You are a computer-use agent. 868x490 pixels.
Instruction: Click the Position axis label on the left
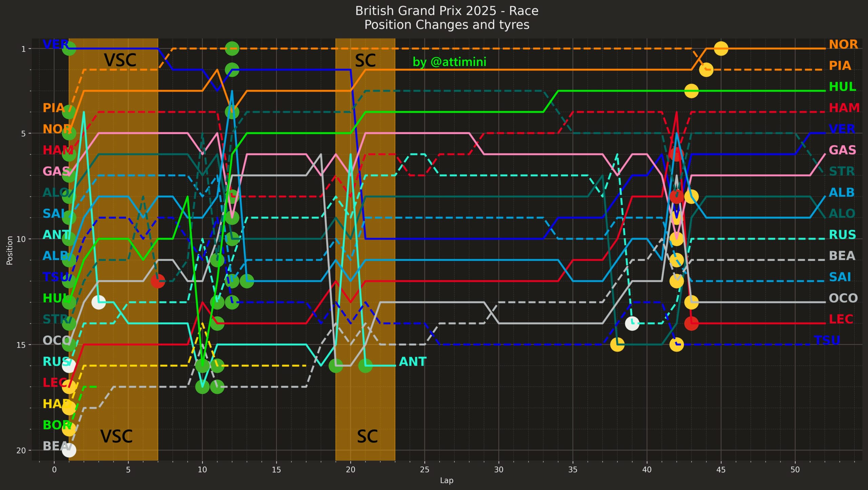tap(9, 250)
